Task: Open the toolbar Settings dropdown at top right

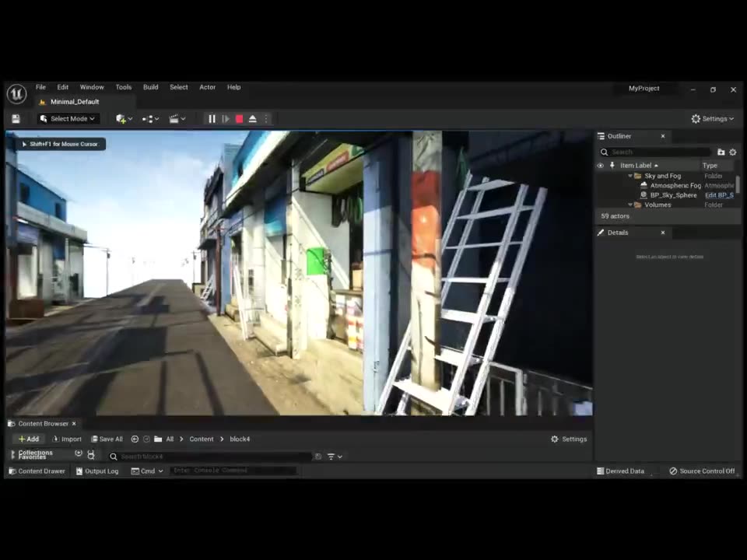Action: click(713, 119)
